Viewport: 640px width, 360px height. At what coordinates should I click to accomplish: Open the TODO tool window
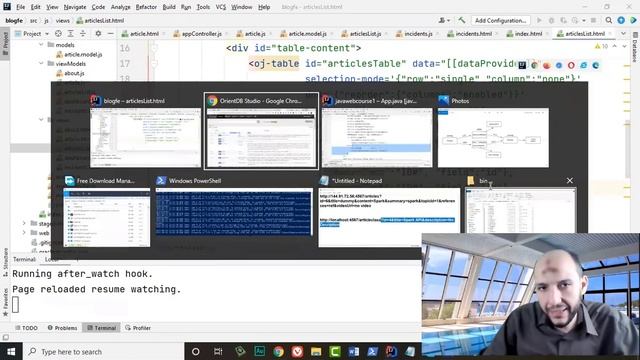(26, 328)
